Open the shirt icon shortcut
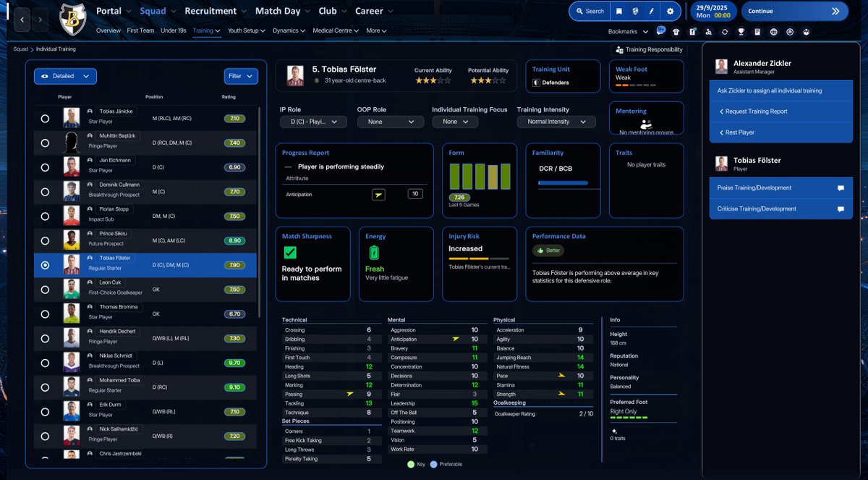 click(x=676, y=32)
